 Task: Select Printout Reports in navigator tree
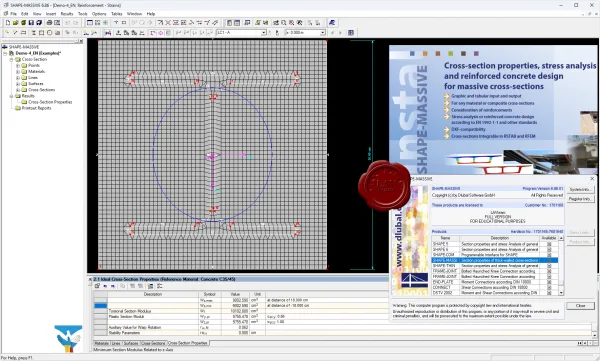[36, 108]
